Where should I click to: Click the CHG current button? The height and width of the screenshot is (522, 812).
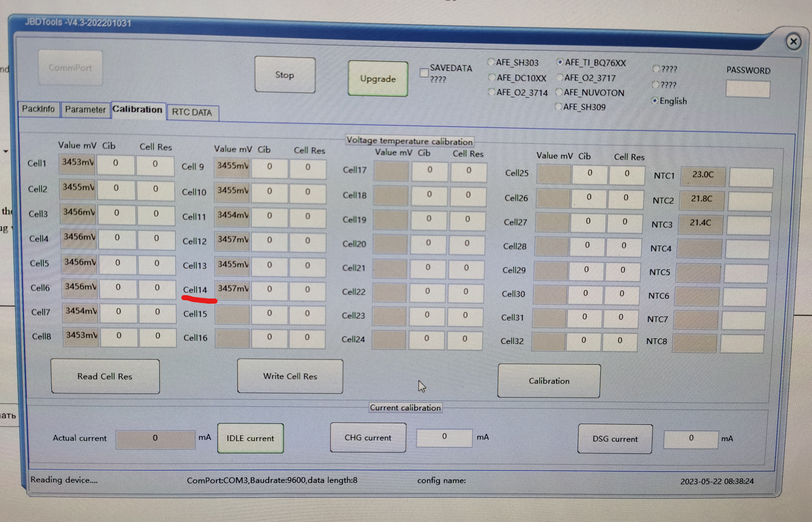point(368,438)
